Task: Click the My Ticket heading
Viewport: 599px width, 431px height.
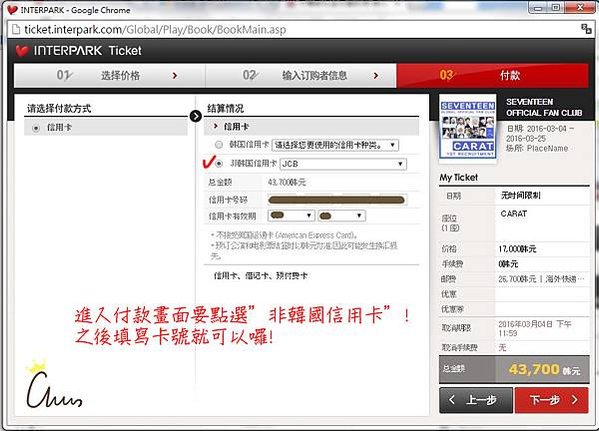Action: point(458,177)
